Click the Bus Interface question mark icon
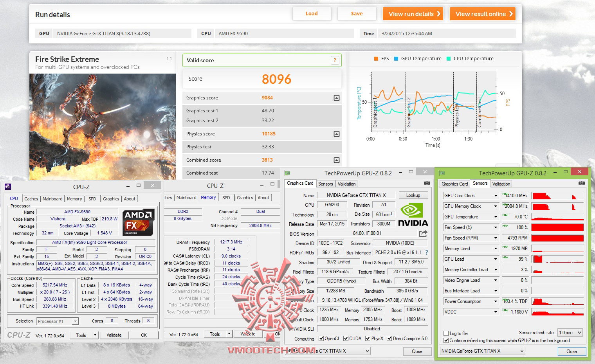Screen dimensions: 595x364 (x=427, y=252)
